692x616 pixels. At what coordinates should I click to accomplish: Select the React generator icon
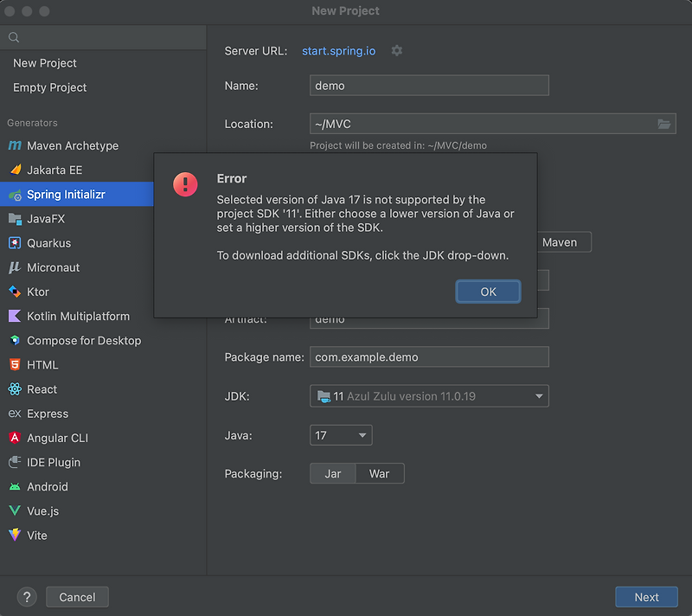pos(14,389)
